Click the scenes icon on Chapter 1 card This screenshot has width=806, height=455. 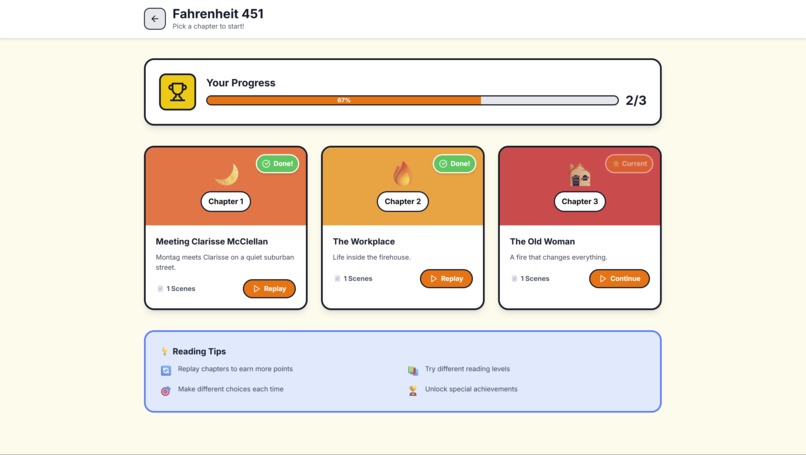tap(160, 288)
